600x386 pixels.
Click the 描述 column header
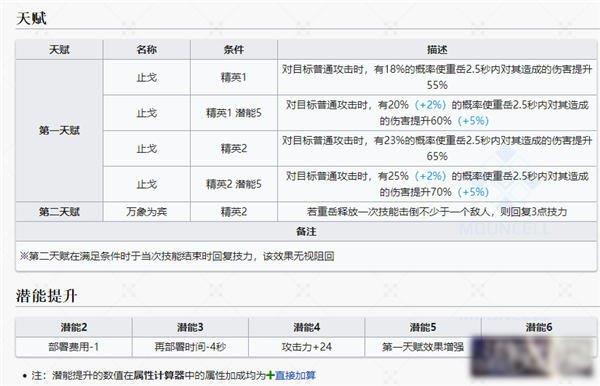pyautogui.click(x=437, y=49)
